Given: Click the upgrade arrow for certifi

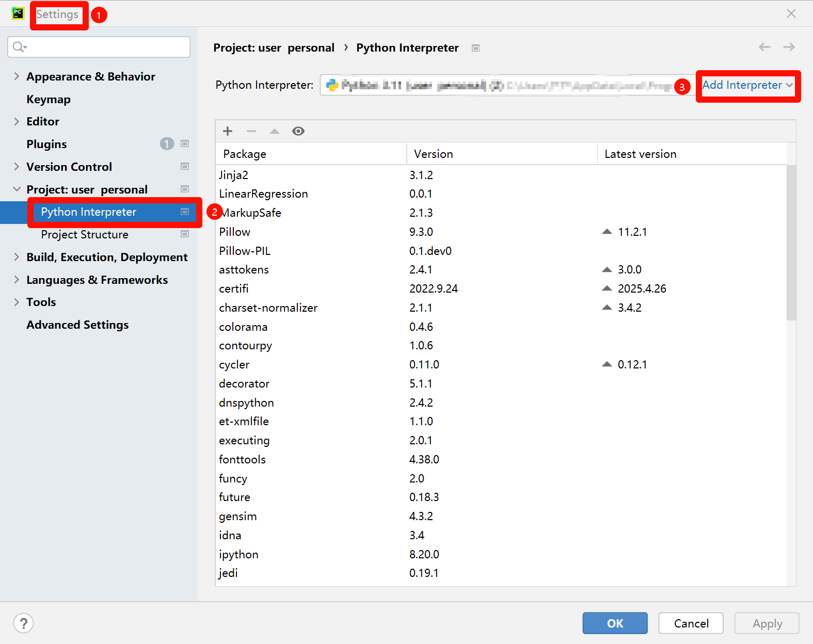Looking at the screenshot, I should tap(607, 288).
